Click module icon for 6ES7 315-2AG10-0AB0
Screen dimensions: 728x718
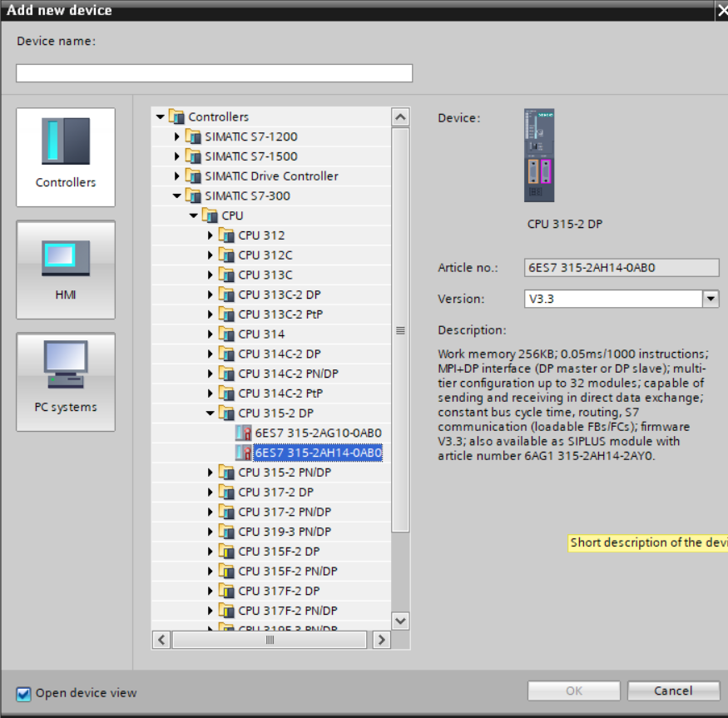(244, 433)
